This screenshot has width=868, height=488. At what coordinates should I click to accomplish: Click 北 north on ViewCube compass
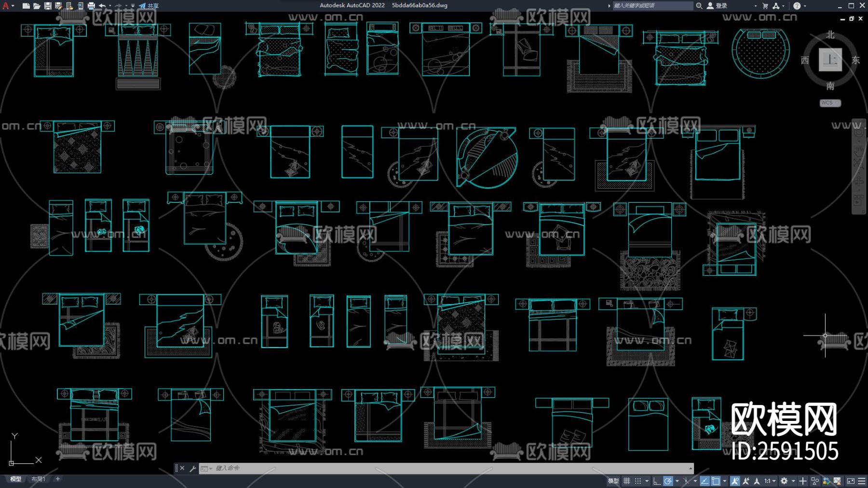click(x=830, y=35)
